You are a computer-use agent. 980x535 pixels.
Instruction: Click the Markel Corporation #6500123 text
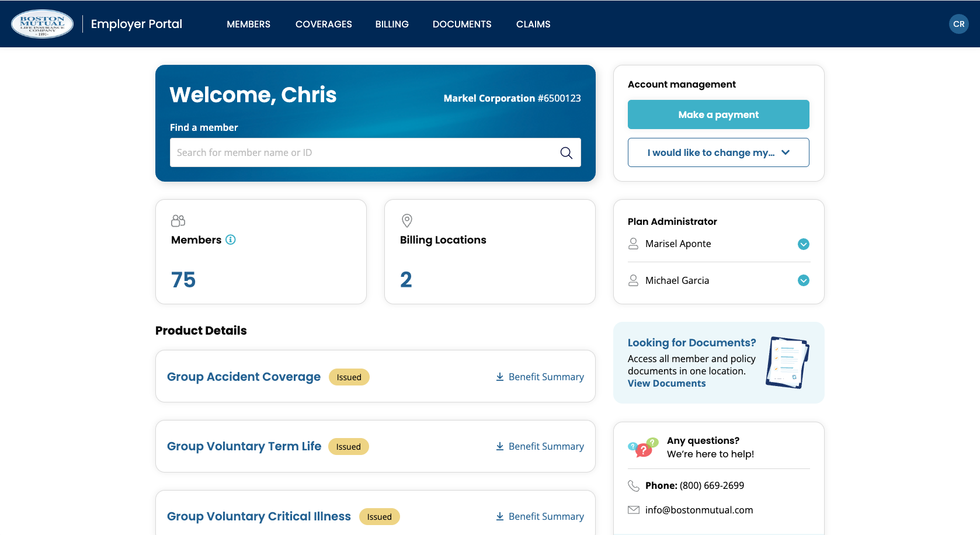tap(512, 98)
